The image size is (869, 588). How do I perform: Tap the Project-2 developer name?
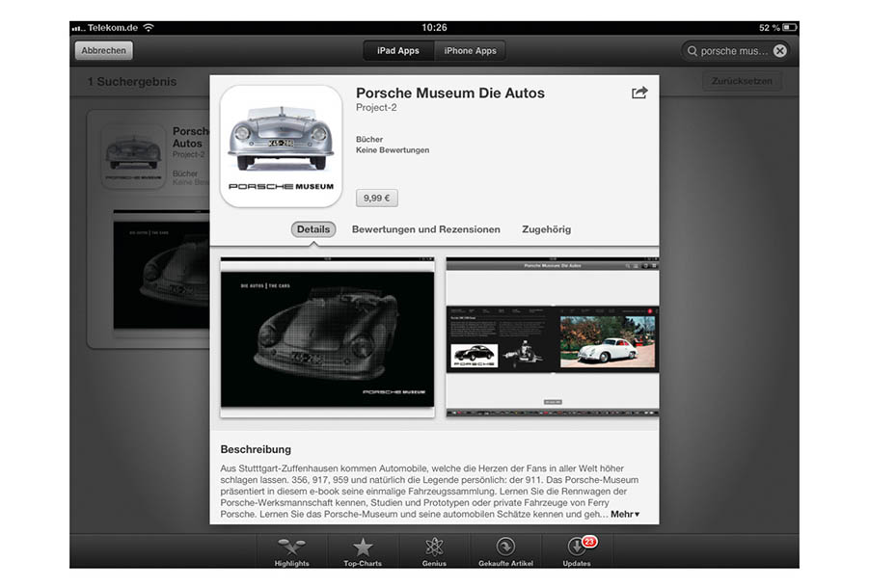[x=376, y=107]
